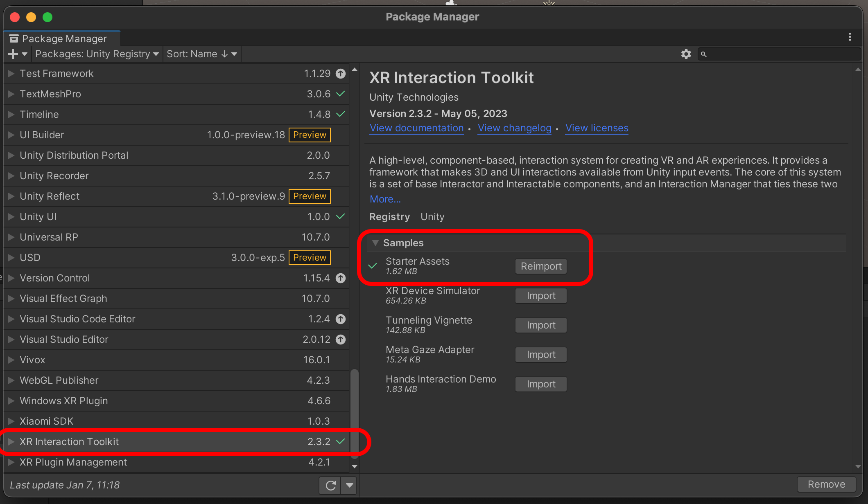Screen dimensions: 868x504
Task: Open the three-dot window options menu
Action: coord(850,37)
